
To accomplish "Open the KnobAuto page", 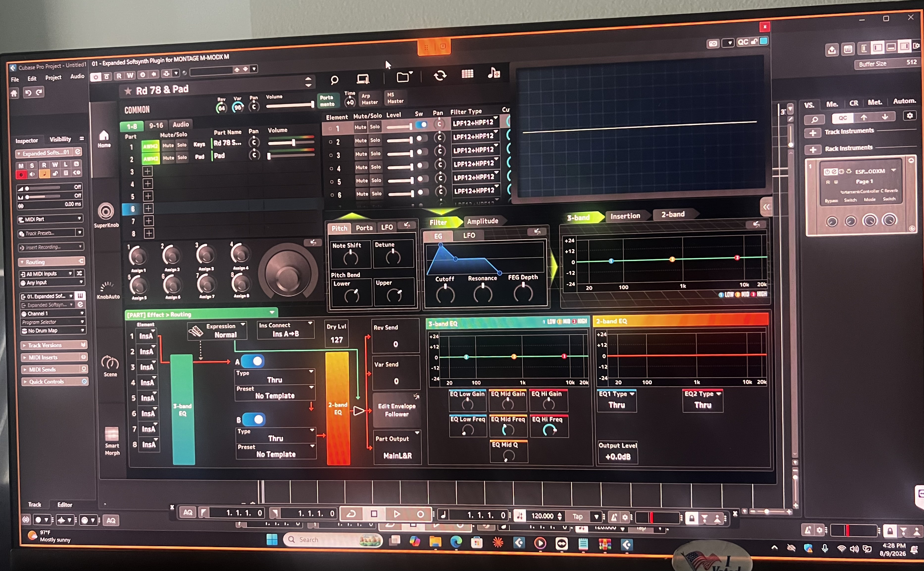I will [108, 290].
